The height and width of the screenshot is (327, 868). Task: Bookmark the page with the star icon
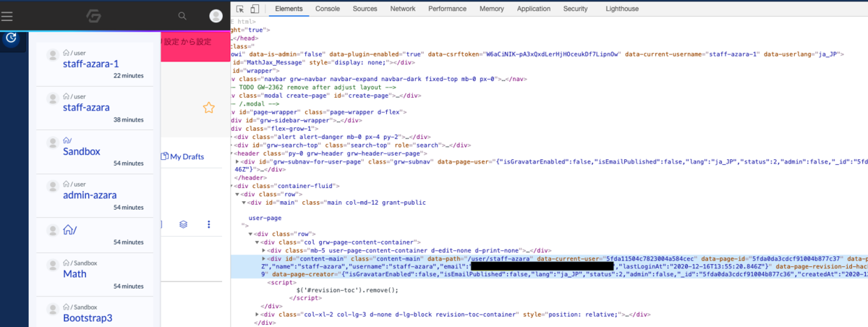(208, 108)
